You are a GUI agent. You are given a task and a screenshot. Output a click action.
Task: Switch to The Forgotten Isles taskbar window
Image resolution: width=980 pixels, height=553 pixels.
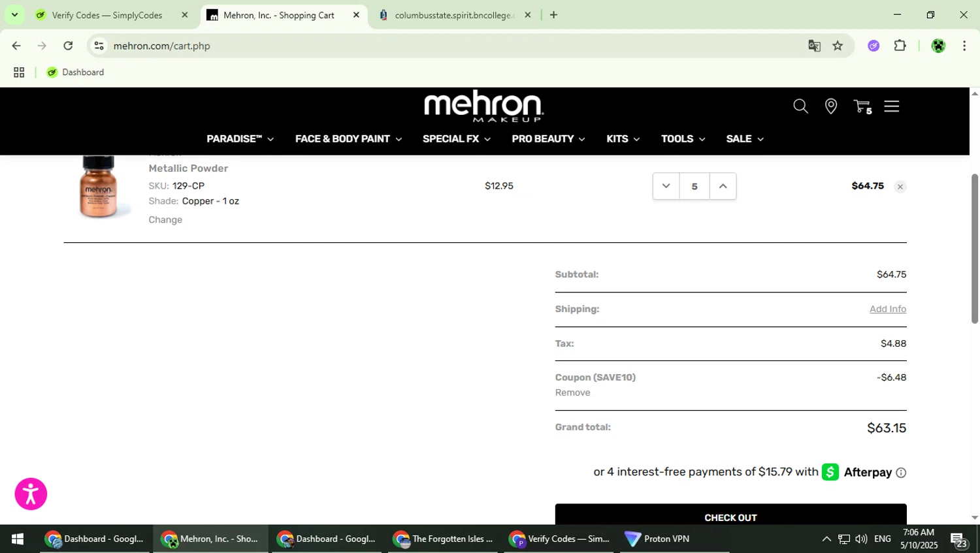[444, 539]
